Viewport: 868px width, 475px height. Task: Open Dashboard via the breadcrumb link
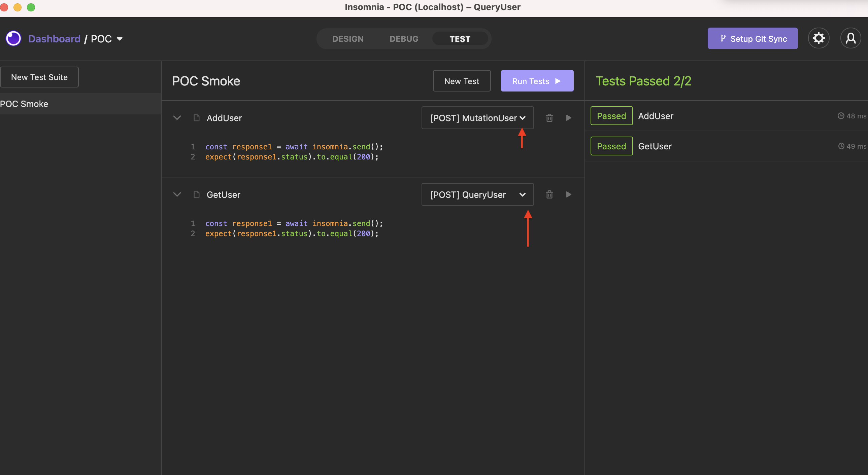tap(54, 38)
